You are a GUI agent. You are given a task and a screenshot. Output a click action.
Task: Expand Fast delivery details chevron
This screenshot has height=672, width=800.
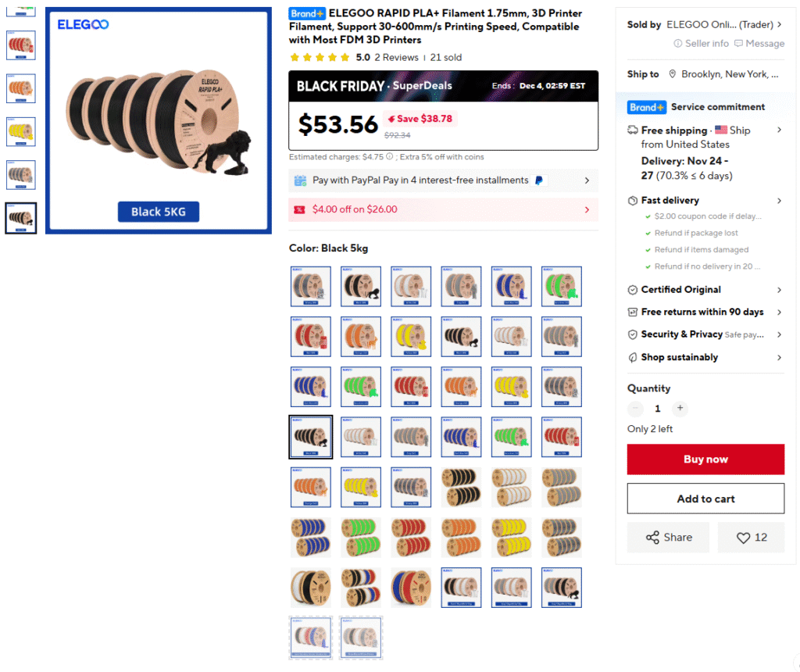(779, 201)
